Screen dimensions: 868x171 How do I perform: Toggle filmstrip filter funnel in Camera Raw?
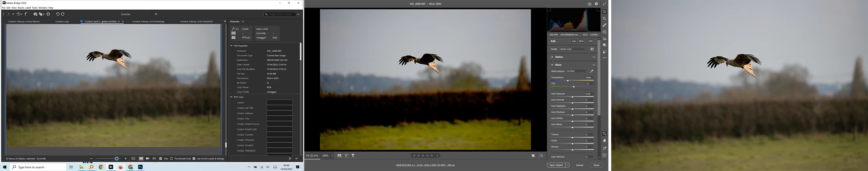[353, 156]
